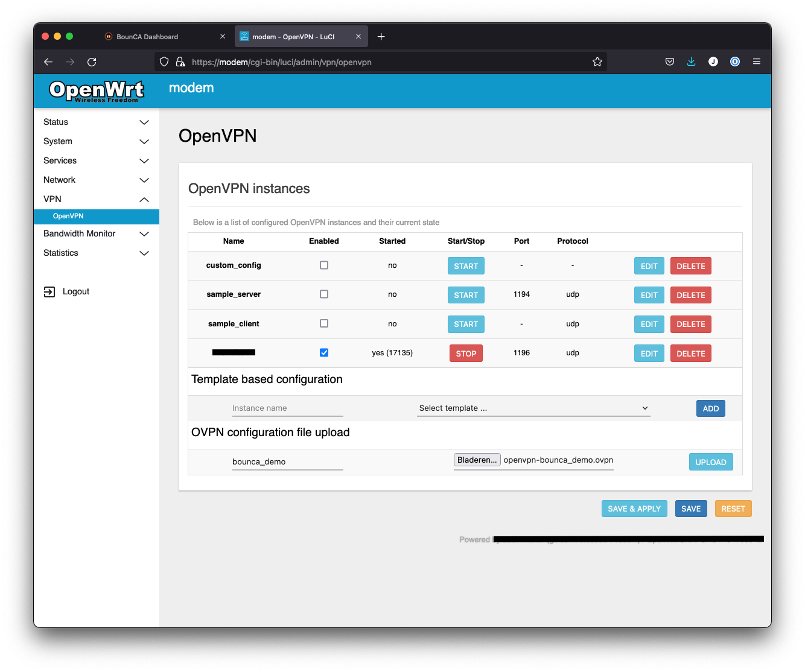Select OpenVPN in the sidebar menu
Viewport: 805px width, 672px height.
pos(68,216)
